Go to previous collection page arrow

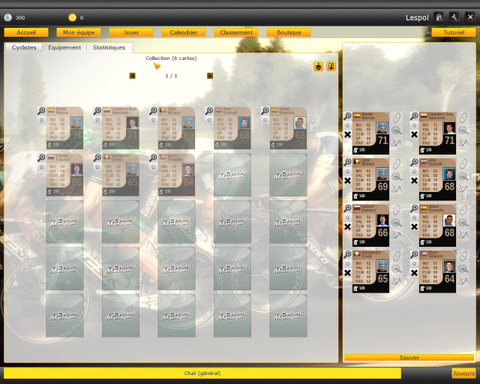(x=132, y=76)
